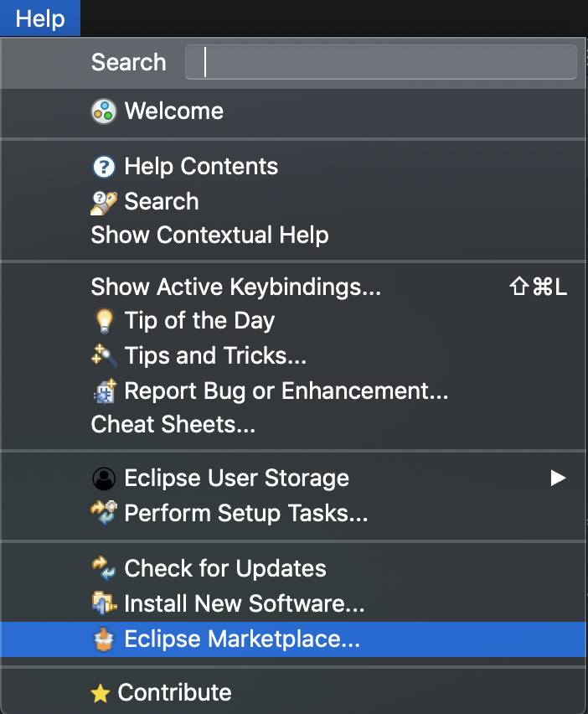Image resolution: width=588 pixels, height=714 pixels.
Task: Select Show Contextual Help
Action: (209, 235)
